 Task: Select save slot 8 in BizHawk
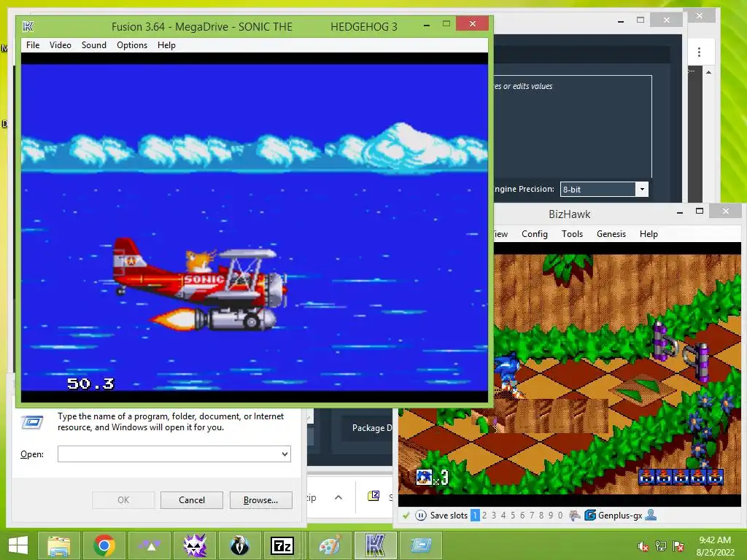point(541,516)
